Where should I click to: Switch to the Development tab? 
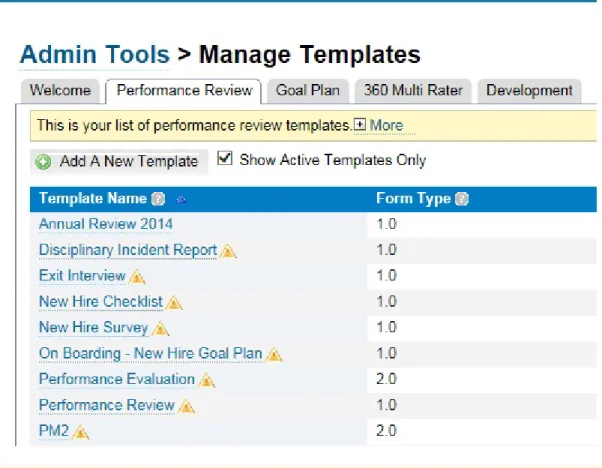point(529,91)
